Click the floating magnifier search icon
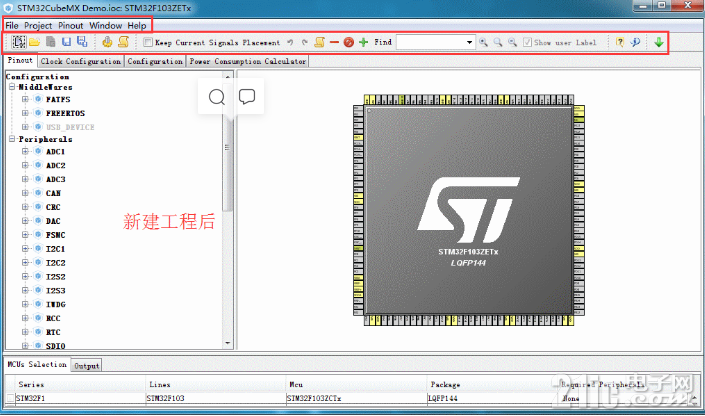The height and width of the screenshot is (416, 705). pyautogui.click(x=217, y=96)
